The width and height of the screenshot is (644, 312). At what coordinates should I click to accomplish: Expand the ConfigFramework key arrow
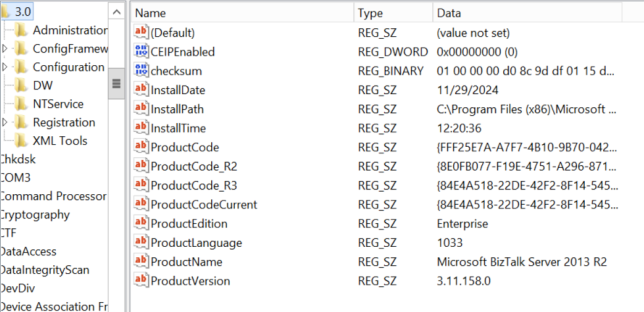(5, 49)
